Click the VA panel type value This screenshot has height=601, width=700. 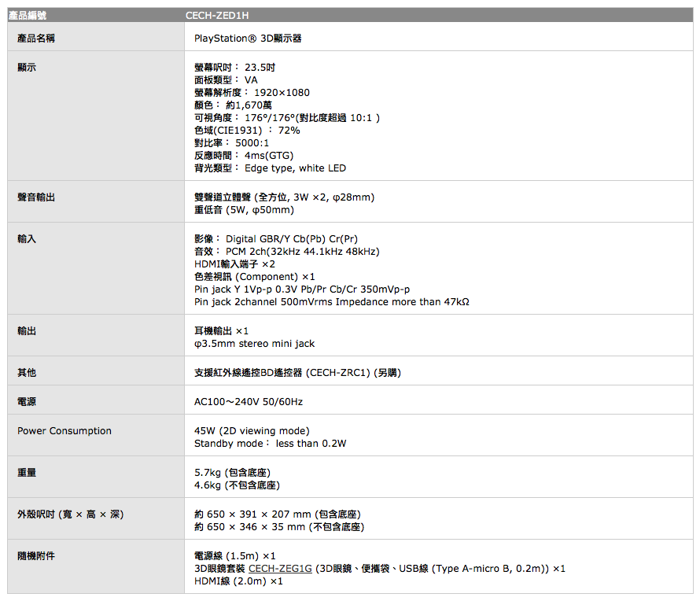[252, 79]
